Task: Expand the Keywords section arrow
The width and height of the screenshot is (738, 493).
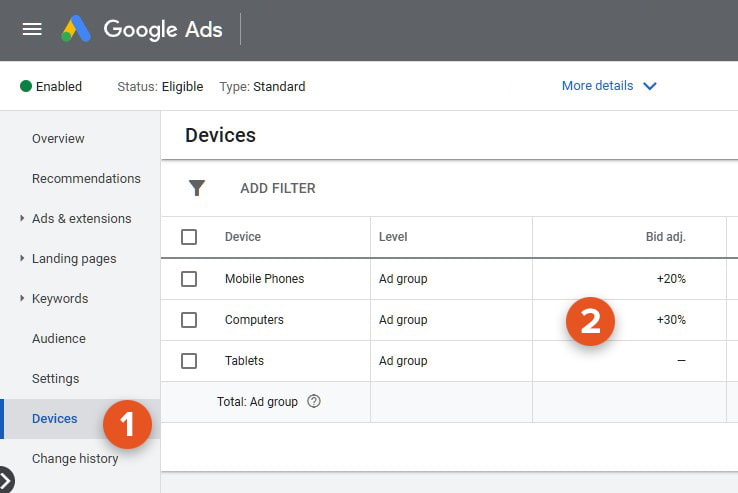Action: tap(22, 299)
